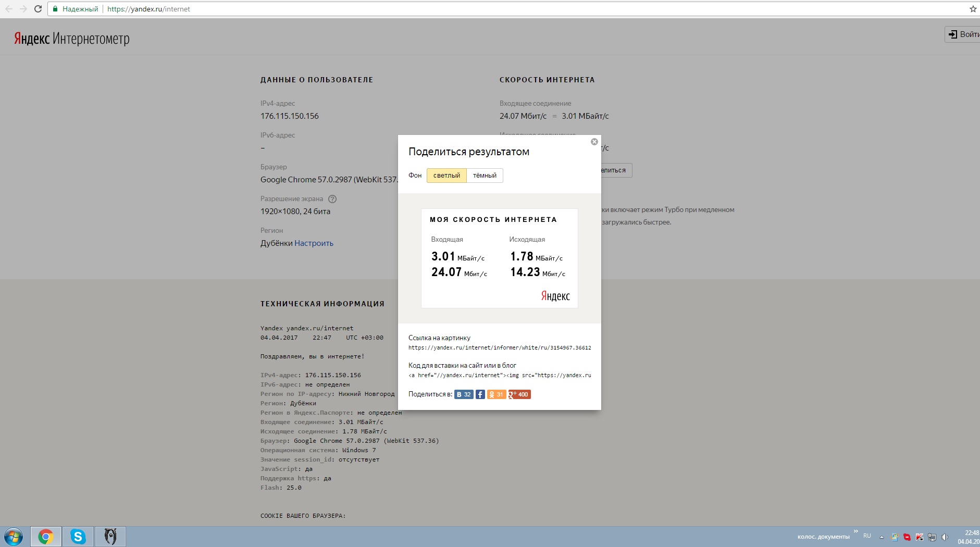Image resolution: width=980 pixels, height=547 pixels.
Task: Click the COOKIE ВАШЕГО БРАУЗЕРА heading
Action: pyautogui.click(x=303, y=516)
